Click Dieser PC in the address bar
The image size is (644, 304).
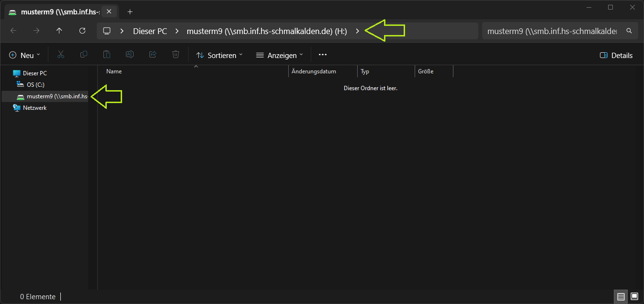tap(150, 31)
